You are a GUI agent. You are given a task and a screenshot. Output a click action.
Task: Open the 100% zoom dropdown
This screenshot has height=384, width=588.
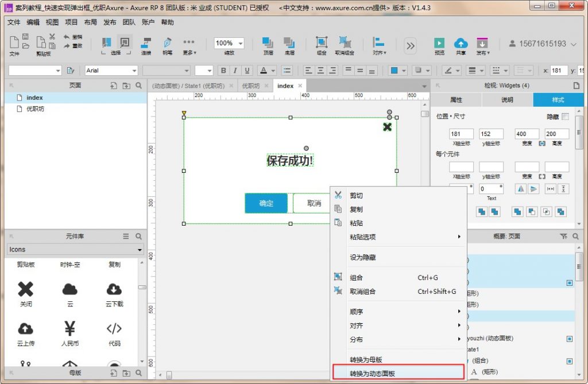229,43
